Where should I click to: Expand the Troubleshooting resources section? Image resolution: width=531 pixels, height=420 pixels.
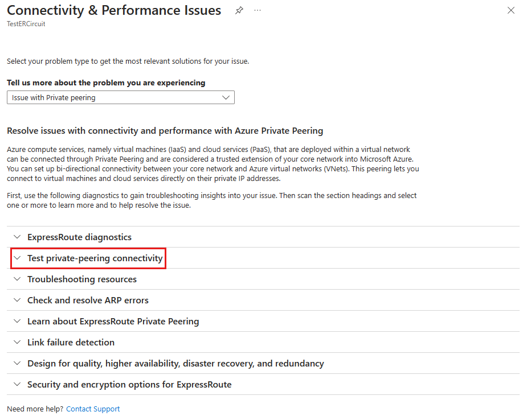click(x=81, y=279)
